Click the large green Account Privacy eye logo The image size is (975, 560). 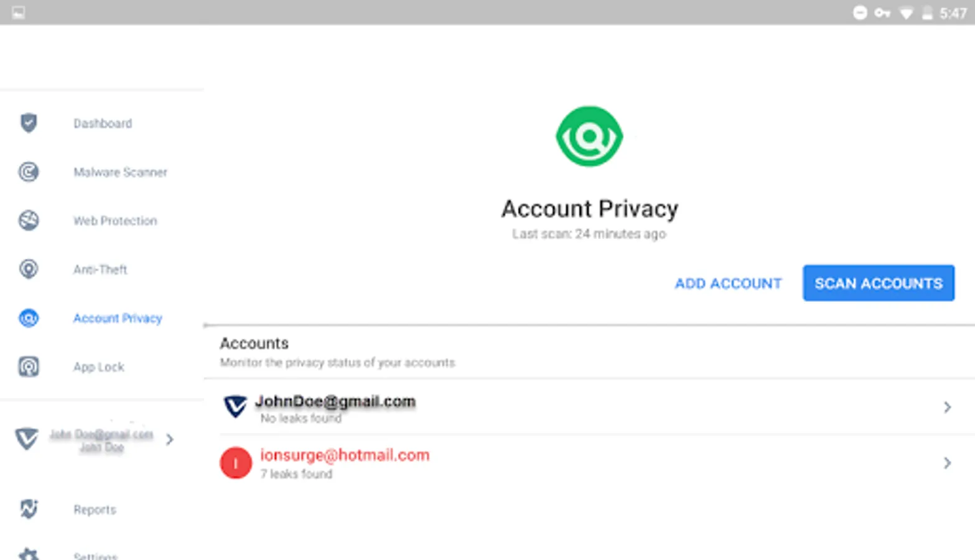point(589,136)
